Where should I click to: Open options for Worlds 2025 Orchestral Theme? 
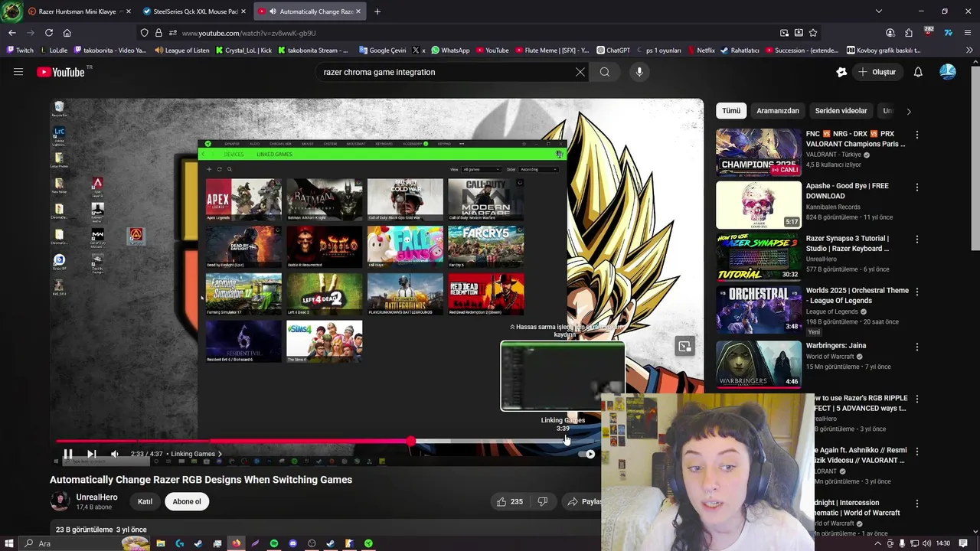(x=916, y=291)
